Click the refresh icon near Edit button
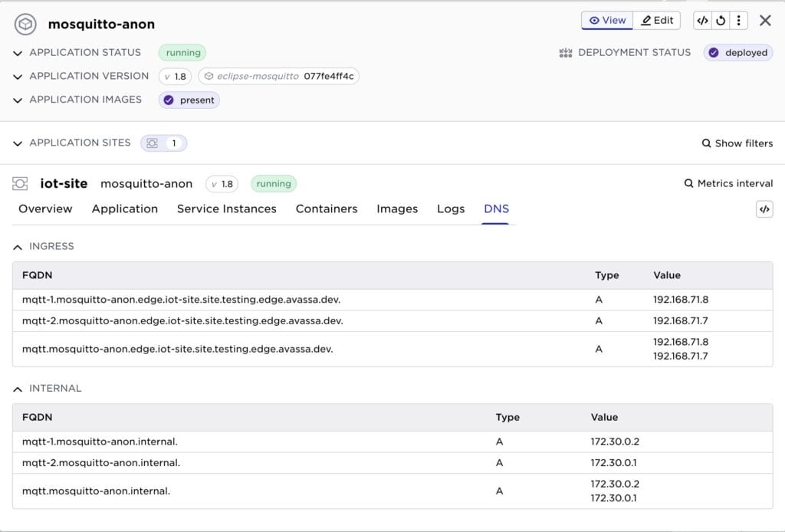The width and height of the screenshot is (785, 532). [721, 20]
